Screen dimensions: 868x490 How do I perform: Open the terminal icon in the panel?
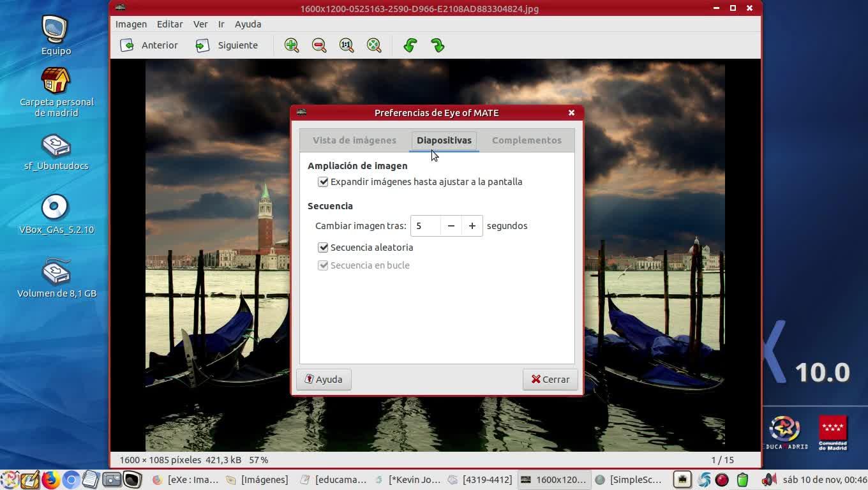[x=132, y=480]
